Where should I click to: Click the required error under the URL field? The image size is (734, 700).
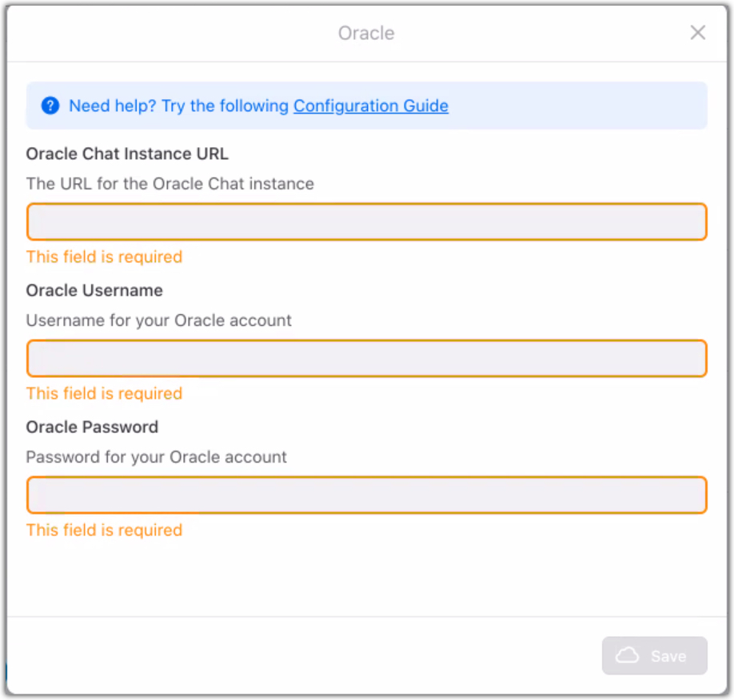[x=104, y=257]
